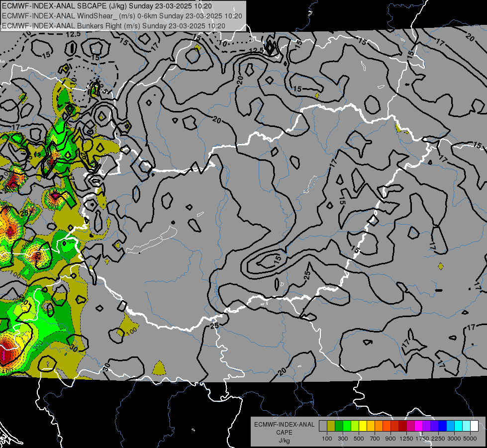
Task: Click the lime-yellow legend swatch
Action: pos(355,426)
